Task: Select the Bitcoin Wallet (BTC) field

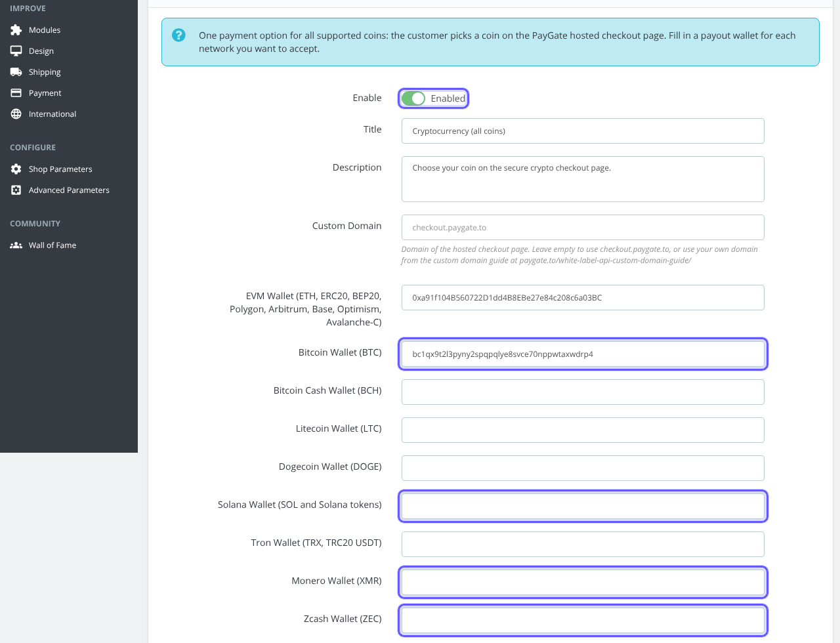Action: pyautogui.click(x=583, y=354)
